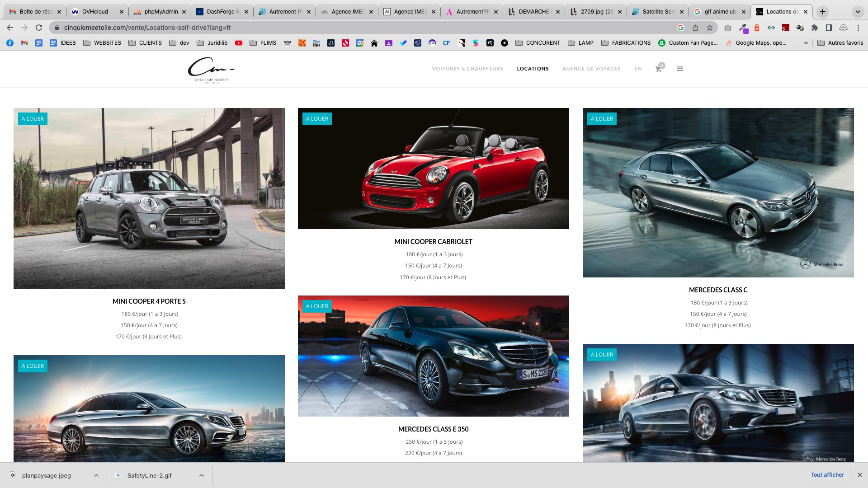Open the tab search dropdown arrow
Image resolution: width=868 pixels, height=488 pixels.
[x=858, y=12]
